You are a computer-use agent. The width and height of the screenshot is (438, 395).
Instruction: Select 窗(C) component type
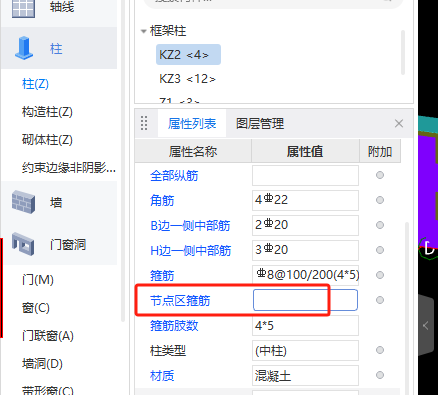click(36, 307)
